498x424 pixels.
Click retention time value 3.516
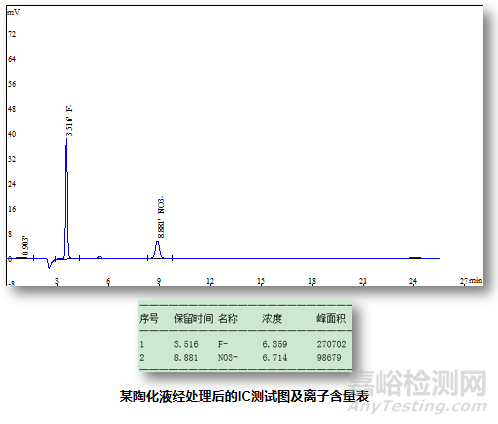[x=186, y=344]
